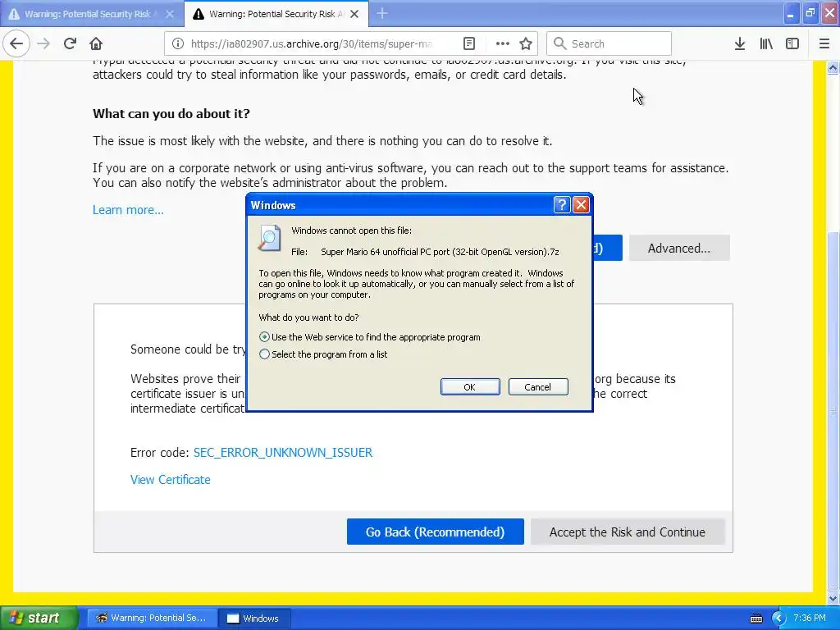Minimize the Firefox window
840x630 pixels.
pyautogui.click(x=790, y=13)
